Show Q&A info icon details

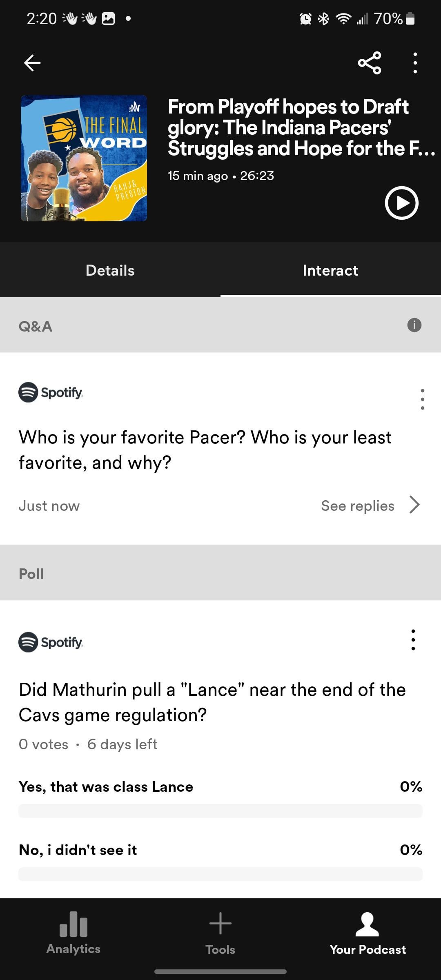click(x=414, y=325)
